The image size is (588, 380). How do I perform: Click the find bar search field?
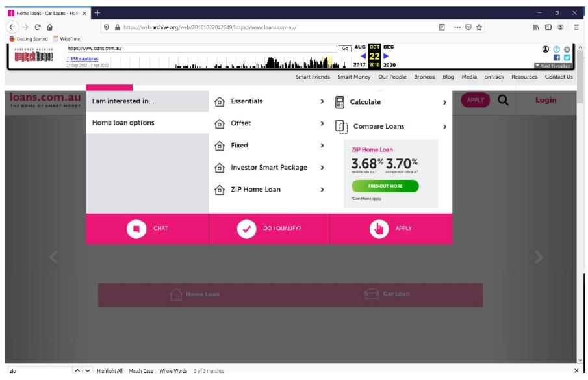40,371
